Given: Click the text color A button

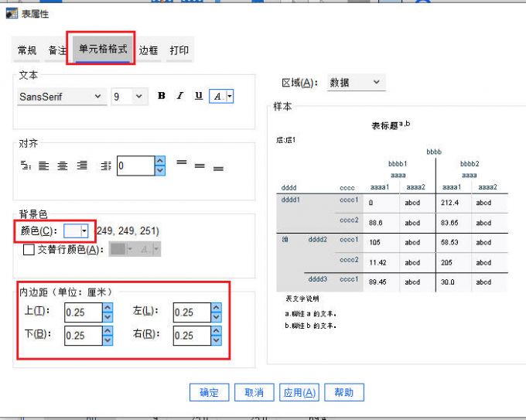Looking at the screenshot, I should [217, 97].
